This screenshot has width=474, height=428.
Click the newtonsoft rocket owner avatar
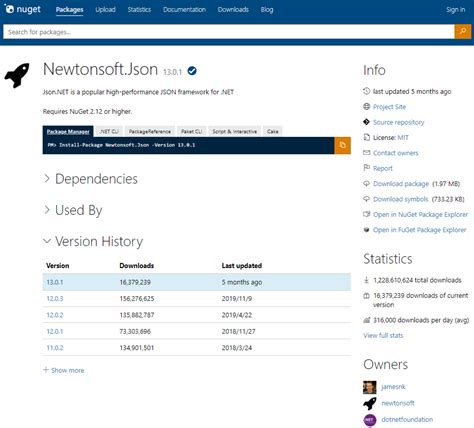point(369,403)
